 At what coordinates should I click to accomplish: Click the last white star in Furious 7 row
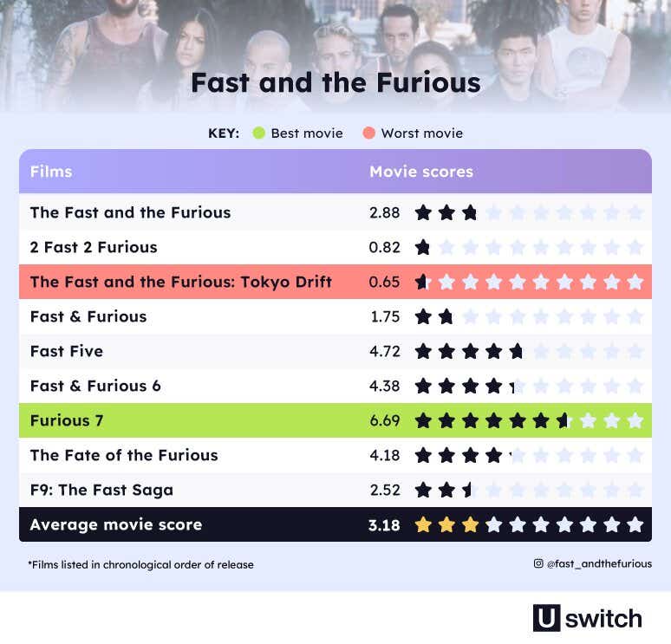(x=635, y=420)
